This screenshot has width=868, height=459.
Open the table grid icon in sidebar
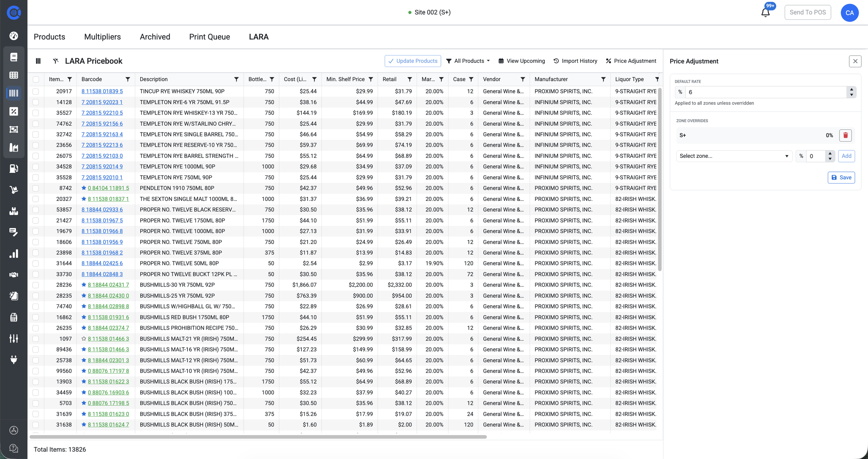tap(14, 75)
